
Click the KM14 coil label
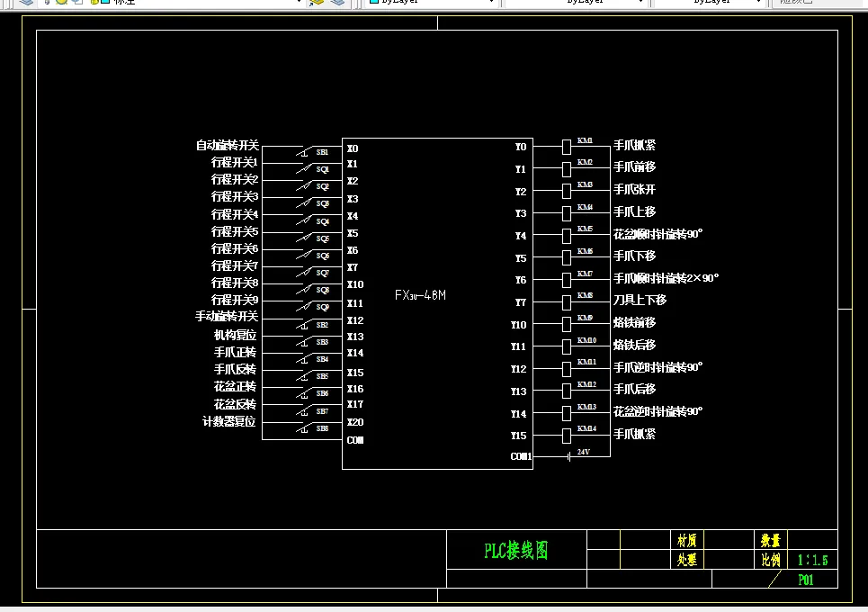tap(586, 428)
